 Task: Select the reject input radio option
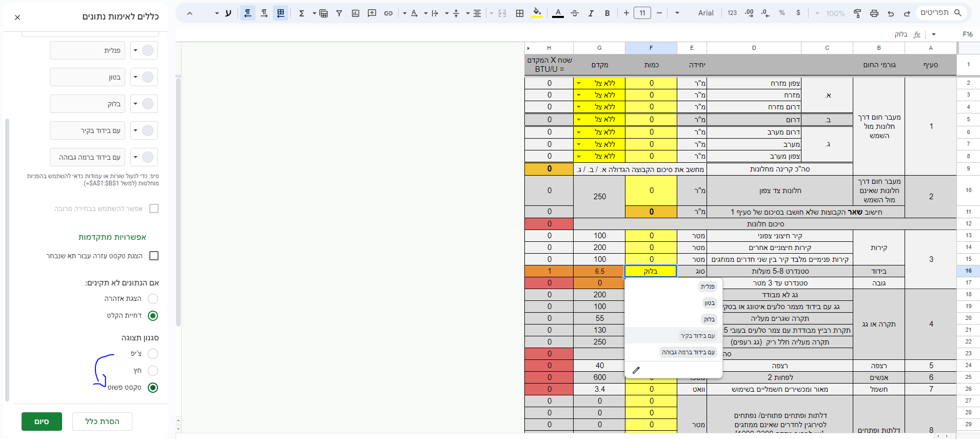[x=153, y=316]
